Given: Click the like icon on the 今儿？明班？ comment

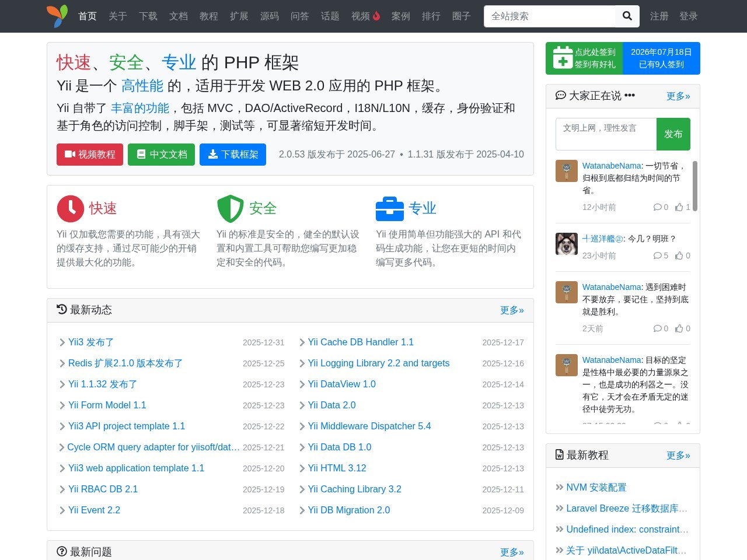Looking at the screenshot, I should pos(679,256).
